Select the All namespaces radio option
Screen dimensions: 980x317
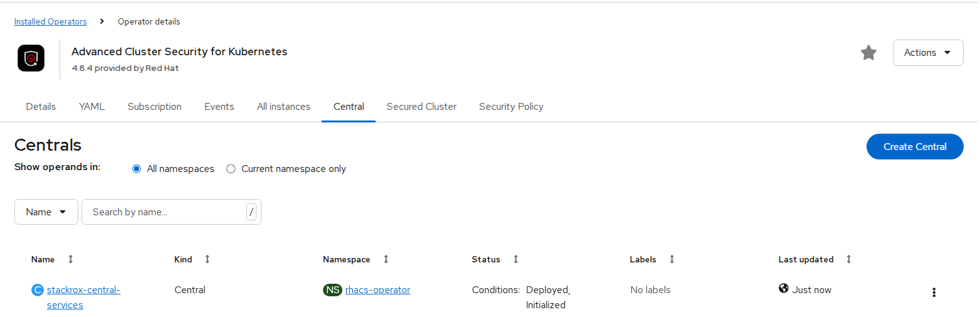pos(137,169)
